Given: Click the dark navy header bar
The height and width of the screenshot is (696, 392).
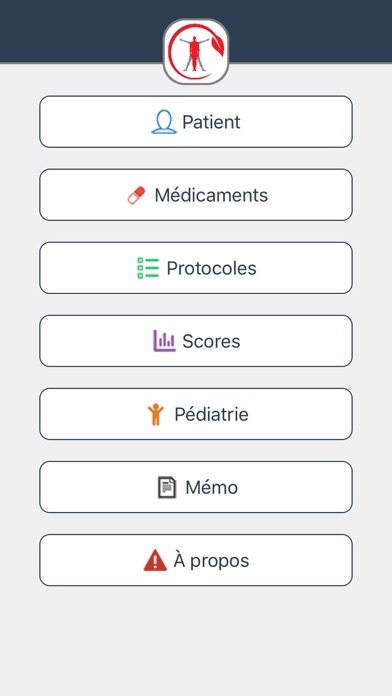Looking at the screenshot, I should point(196,32).
